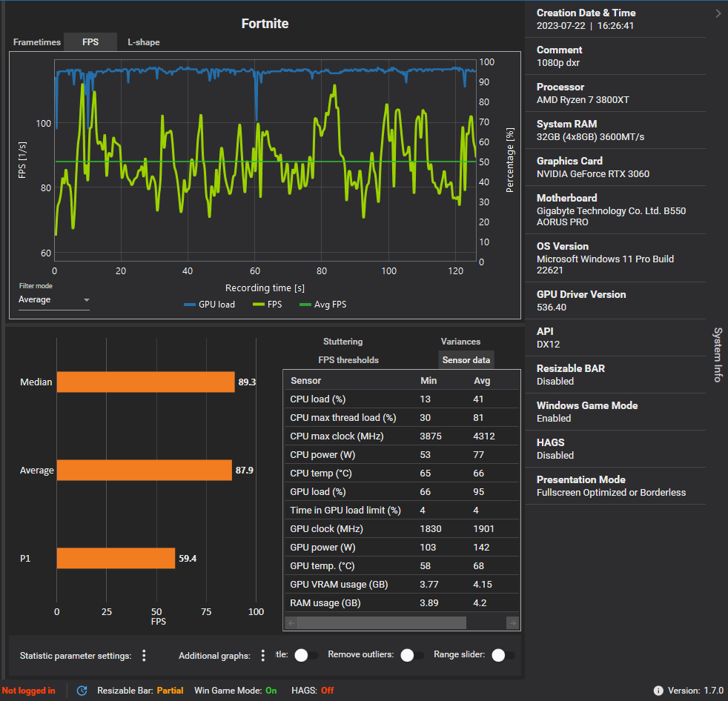Click the Median bar in chart
Screen dimensions: 728x701
point(145,382)
